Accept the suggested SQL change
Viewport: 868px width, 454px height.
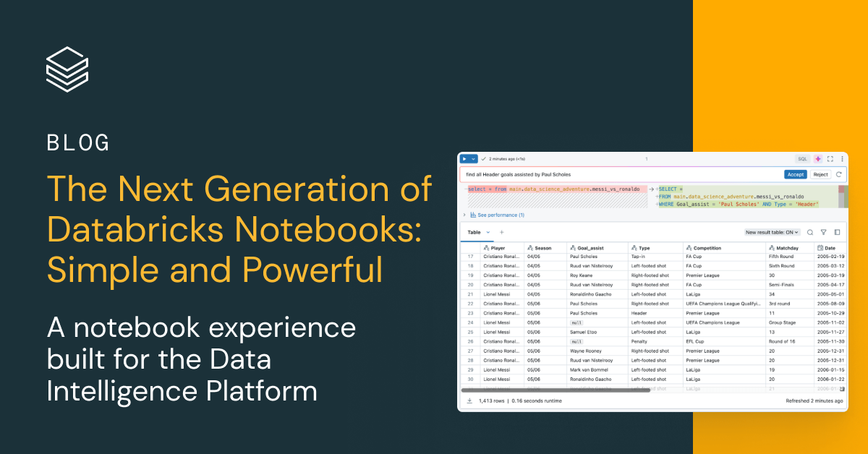point(796,174)
